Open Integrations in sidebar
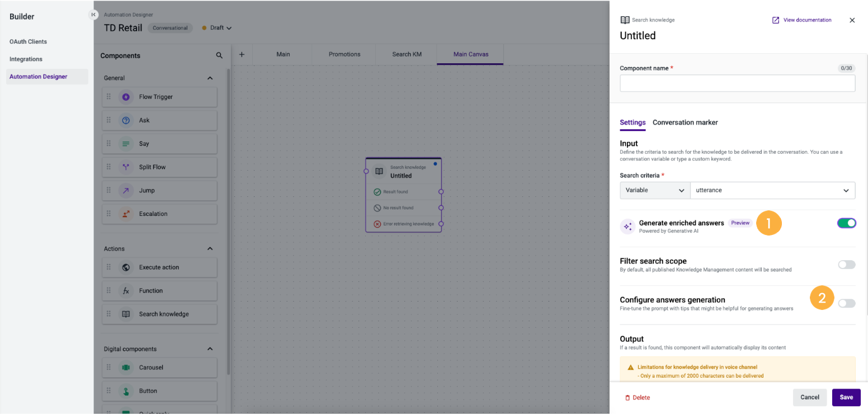 click(x=26, y=59)
